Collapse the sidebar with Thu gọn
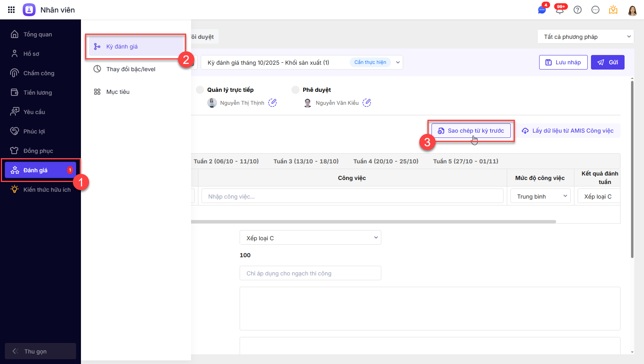This screenshot has height=364, width=644. [x=40, y=351]
